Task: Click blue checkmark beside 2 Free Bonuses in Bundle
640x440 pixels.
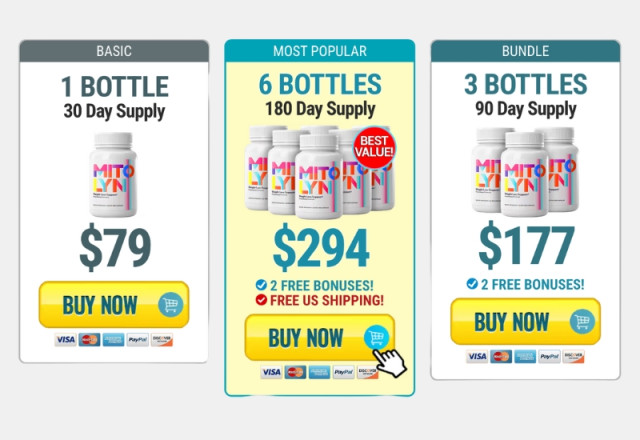Action: [472, 283]
